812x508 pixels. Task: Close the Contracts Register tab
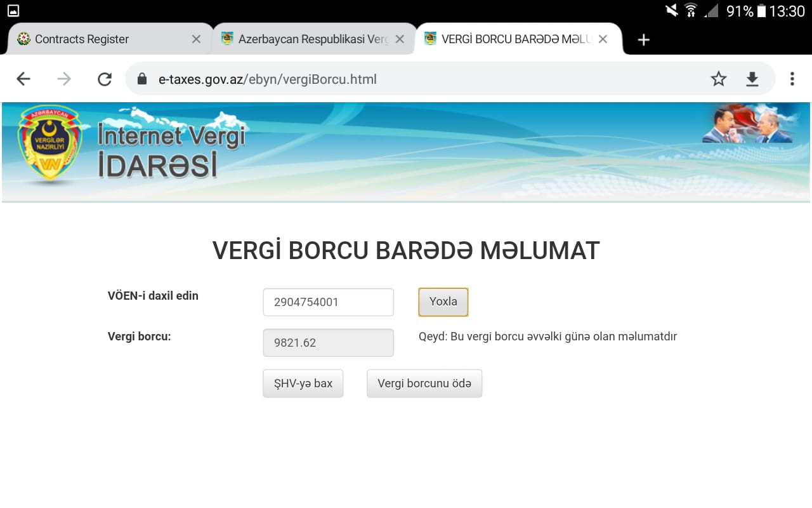[x=196, y=39]
